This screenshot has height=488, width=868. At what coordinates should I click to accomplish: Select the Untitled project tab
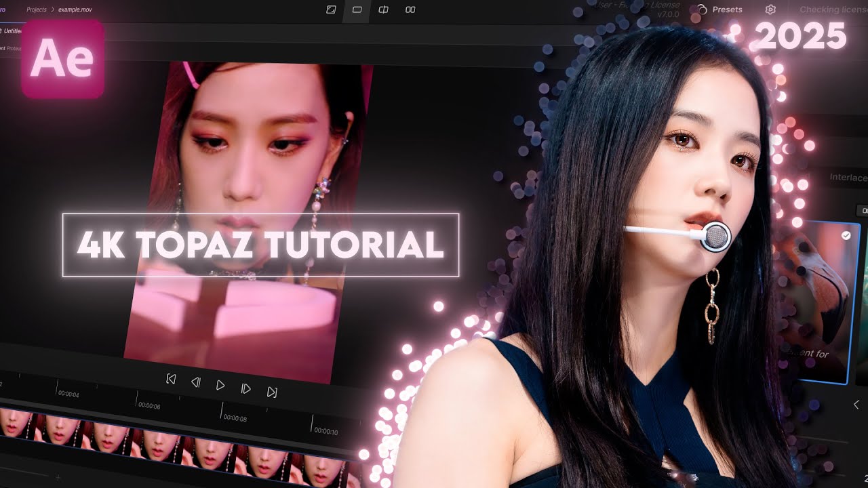coord(9,31)
